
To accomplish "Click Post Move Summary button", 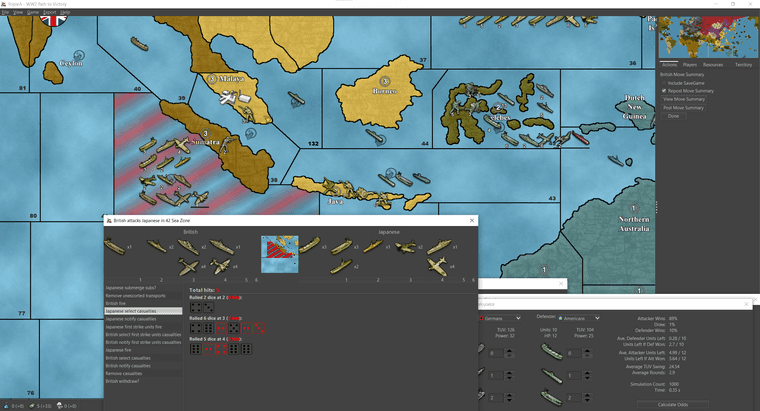I will pos(683,108).
